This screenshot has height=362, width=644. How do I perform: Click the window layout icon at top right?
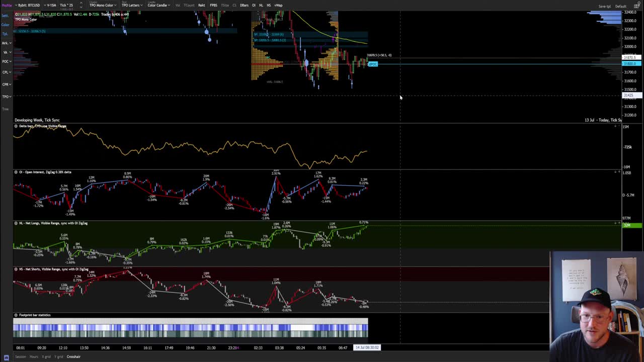[x=637, y=6]
